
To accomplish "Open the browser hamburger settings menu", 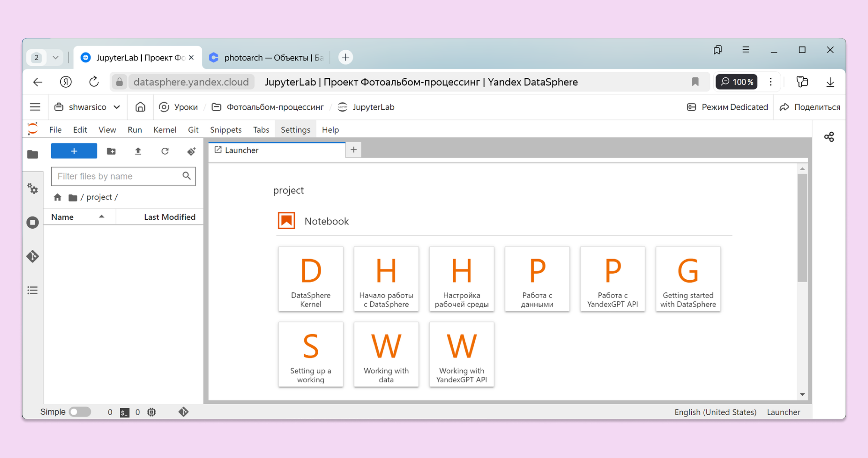I will [746, 50].
